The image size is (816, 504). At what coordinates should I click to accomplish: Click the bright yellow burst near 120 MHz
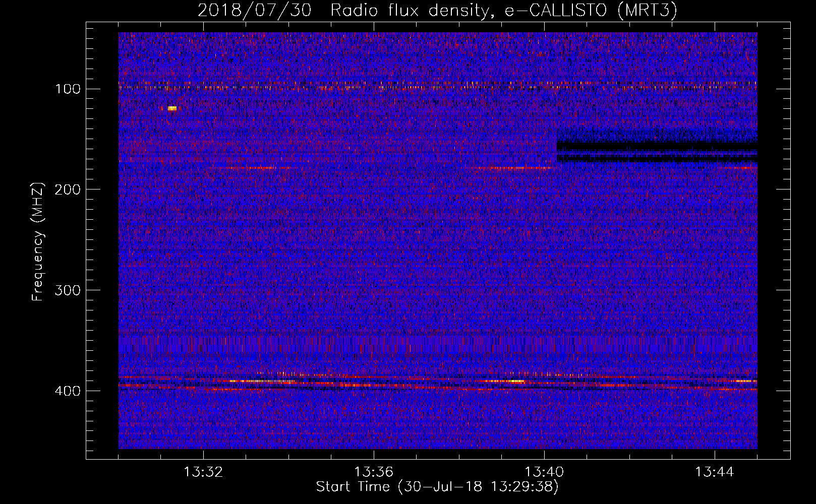coord(172,108)
